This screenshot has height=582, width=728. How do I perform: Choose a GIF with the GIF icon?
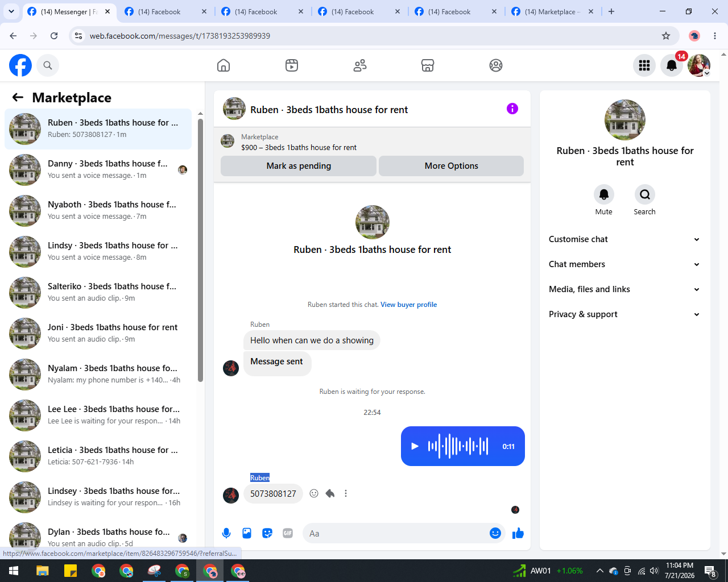coord(288,533)
